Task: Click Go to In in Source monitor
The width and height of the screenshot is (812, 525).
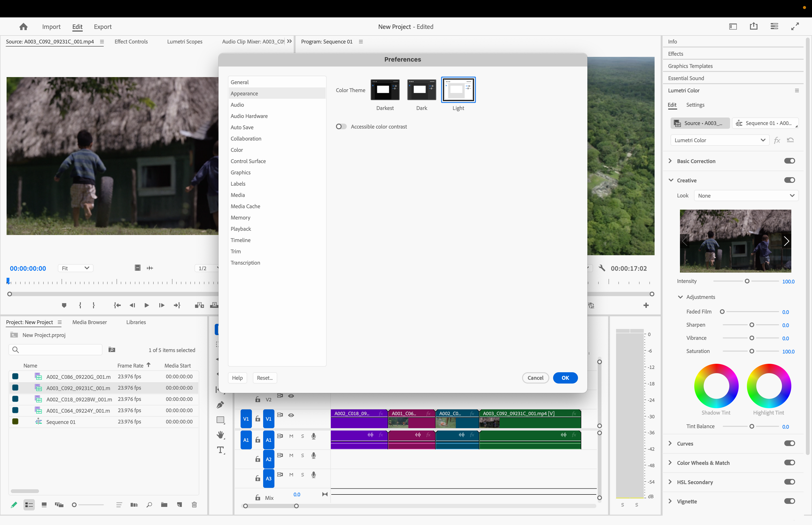Action: 117,305
